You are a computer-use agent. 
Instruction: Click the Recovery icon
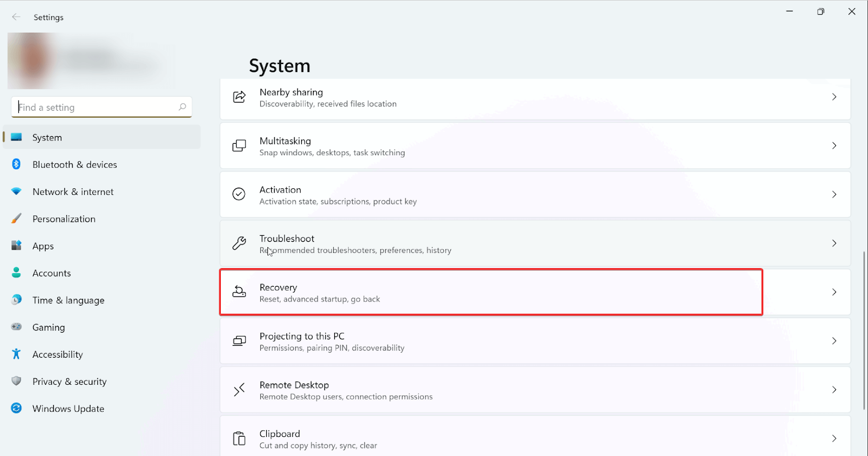tap(239, 292)
